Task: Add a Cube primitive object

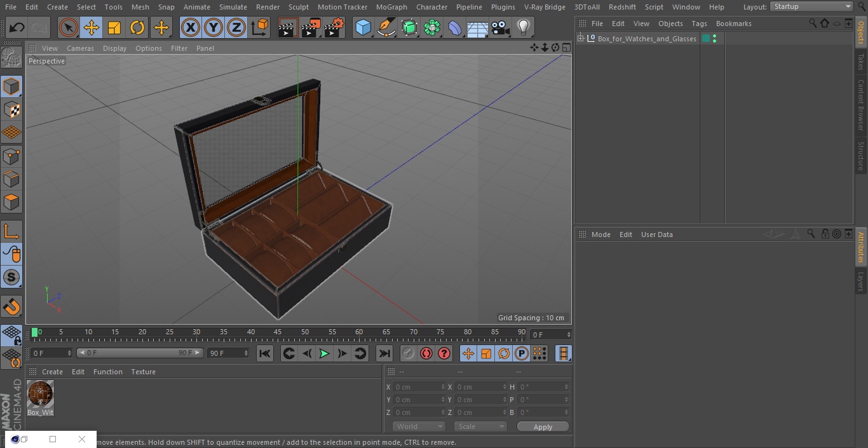Action: [x=363, y=28]
